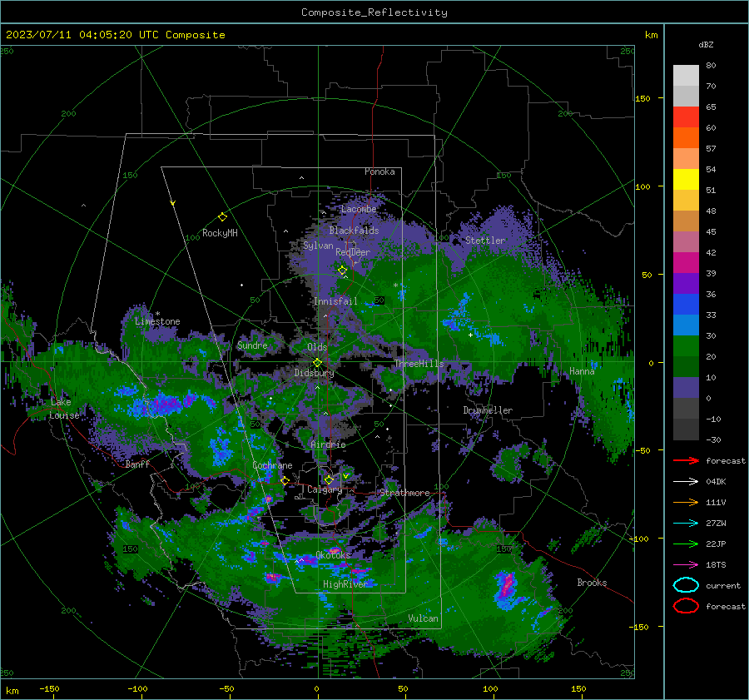The height and width of the screenshot is (700, 749).
Task: Click the orange 111V arrow legend icon
Action: coord(686,502)
